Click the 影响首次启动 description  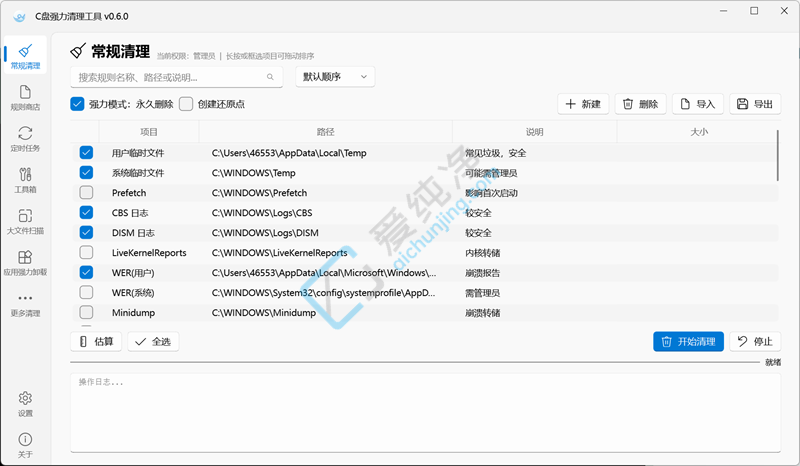click(x=491, y=193)
